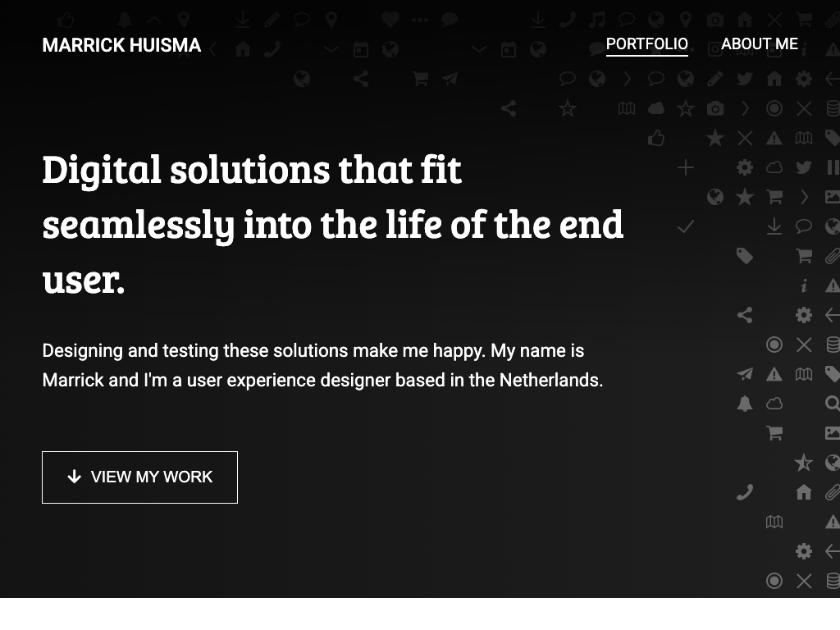This screenshot has height=630, width=840.
Task: Click the three-dot ellipsis icon
Action: (x=420, y=20)
